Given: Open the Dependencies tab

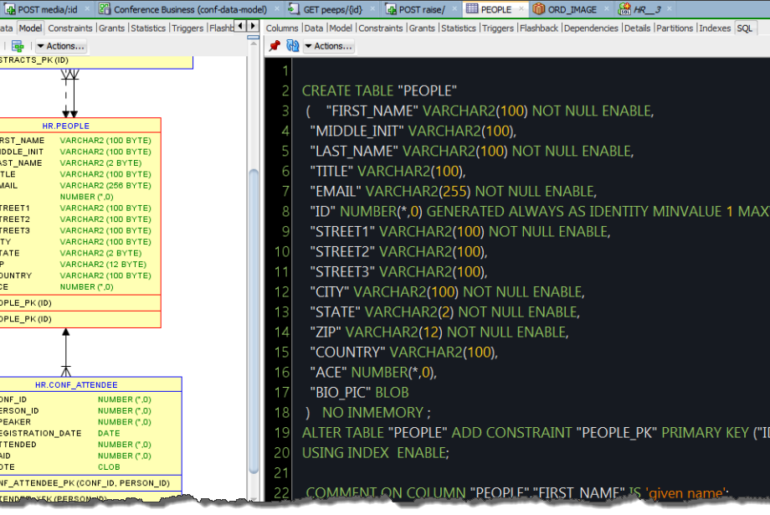Looking at the screenshot, I should (590, 28).
